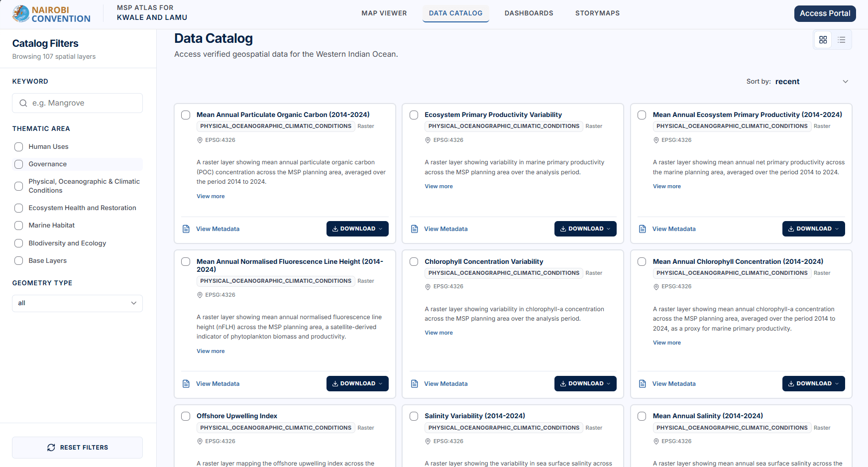
Task: Switch to list view layout
Action: point(842,40)
